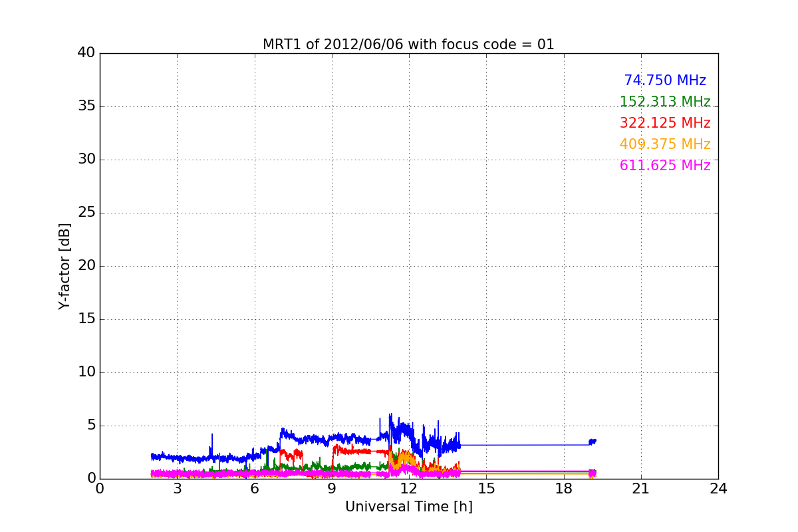Click the y-axis tick label 40
The image size is (798, 532).
(86, 53)
